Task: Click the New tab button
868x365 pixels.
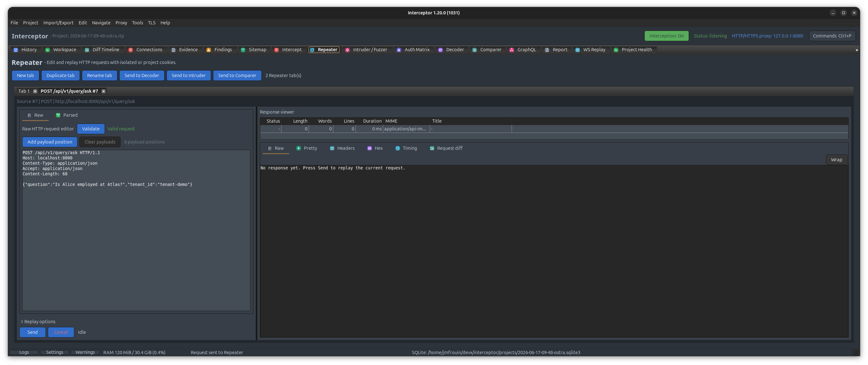Action: [25, 76]
